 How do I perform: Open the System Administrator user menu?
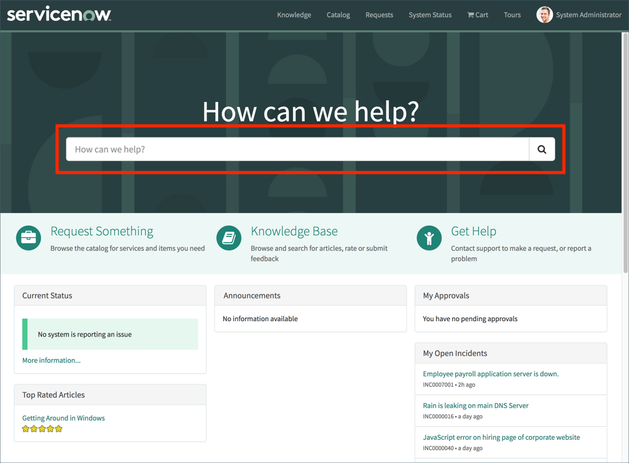click(588, 15)
